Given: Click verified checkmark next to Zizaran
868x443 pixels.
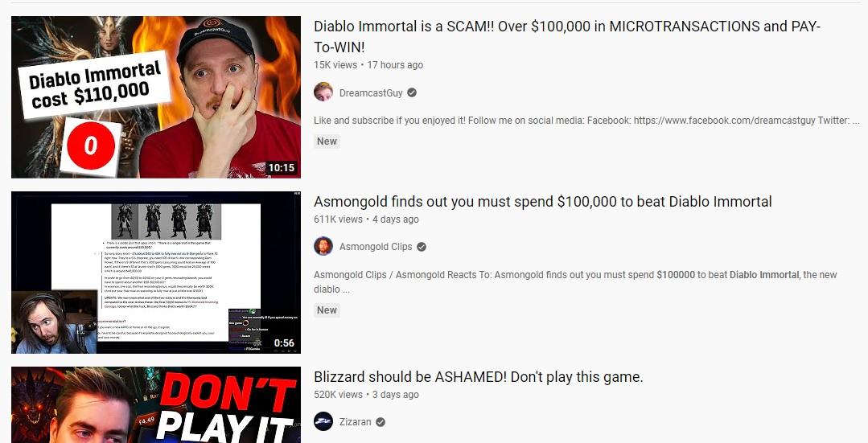Looking at the screenshot, I should tap(381, 422).
